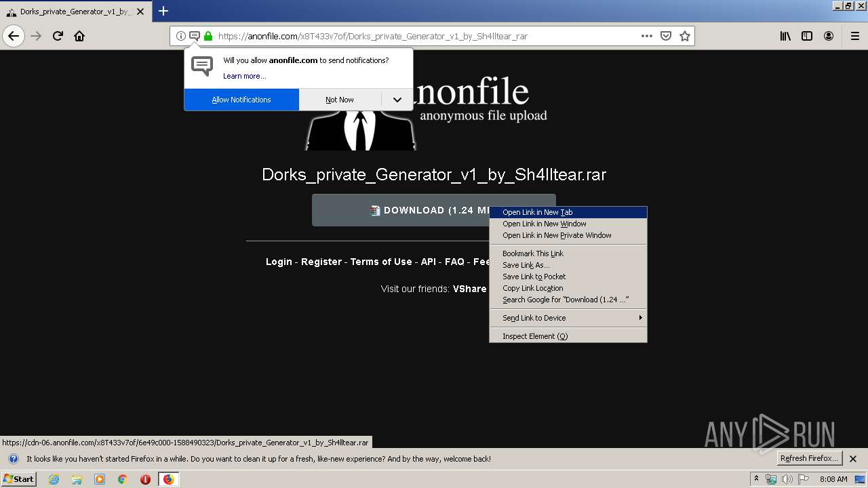Choose Copy Link Location
Screen dimensions: 868x488
tap(568, 288)
